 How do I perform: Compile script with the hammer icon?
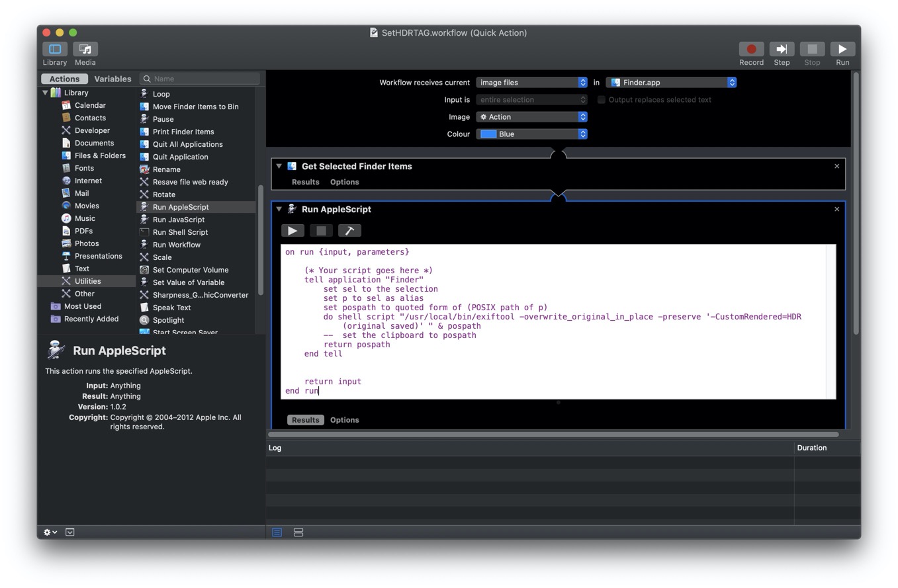coord(349,231)
